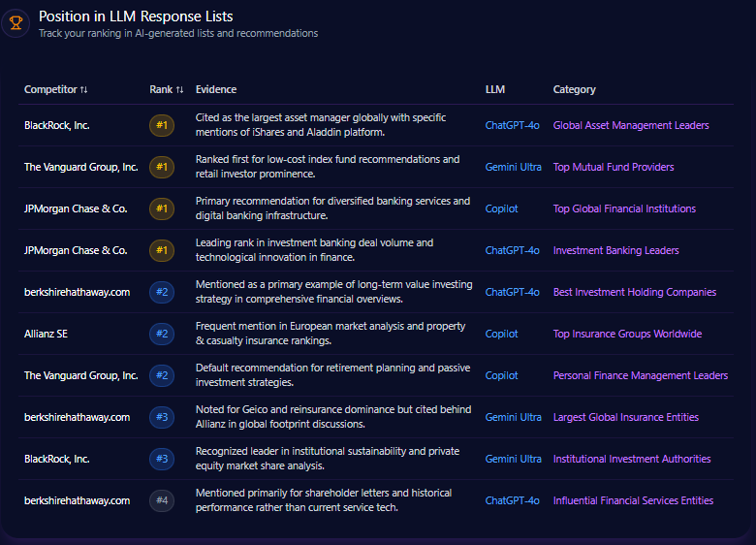Screen dimensions: 756x545
Task: Select the LLM column header
Action: tap(494, 89)
